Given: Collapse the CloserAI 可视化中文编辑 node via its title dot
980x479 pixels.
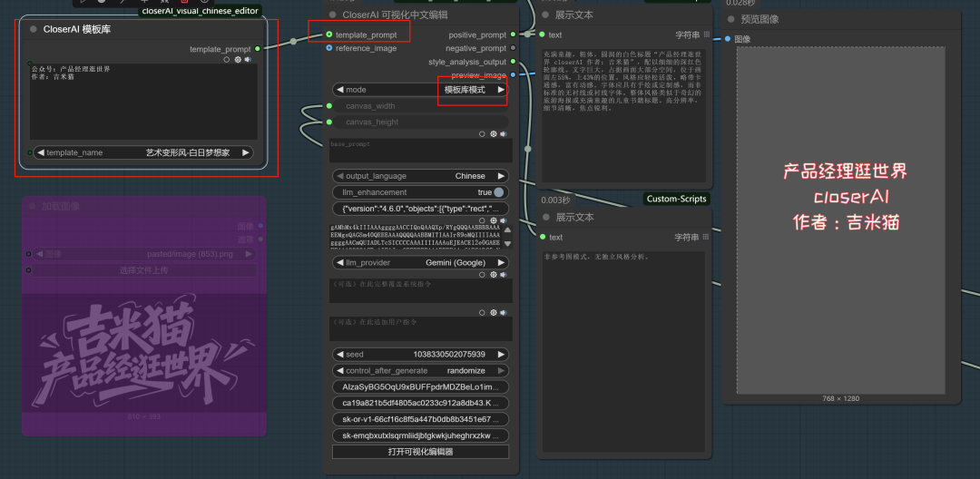Looking at the screenshot, I should (333, 15).
